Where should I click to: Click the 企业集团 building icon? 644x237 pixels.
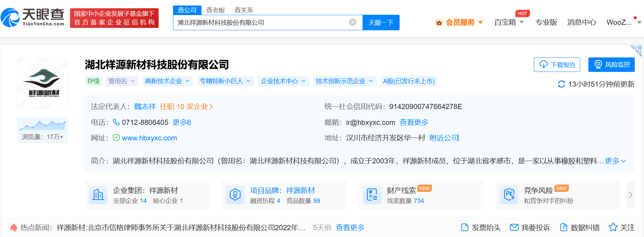[98, 195]
